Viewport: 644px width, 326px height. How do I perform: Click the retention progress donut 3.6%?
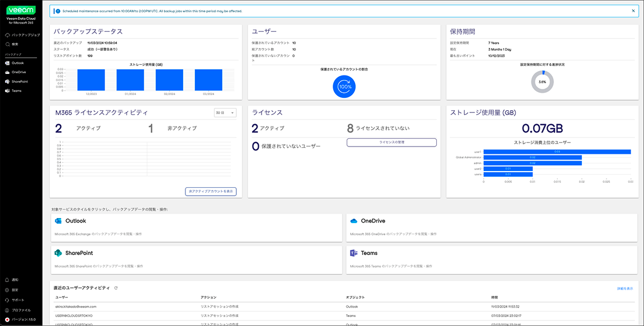point(543,82)
